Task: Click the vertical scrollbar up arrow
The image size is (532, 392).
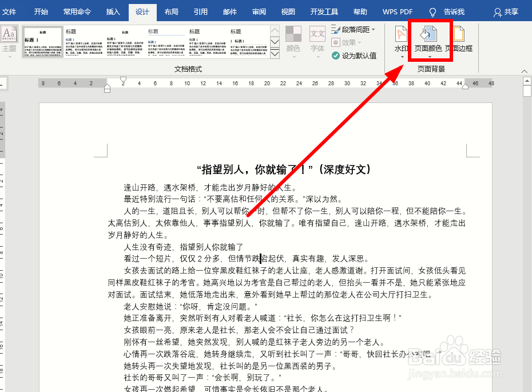Action: [x=526, y=80]
